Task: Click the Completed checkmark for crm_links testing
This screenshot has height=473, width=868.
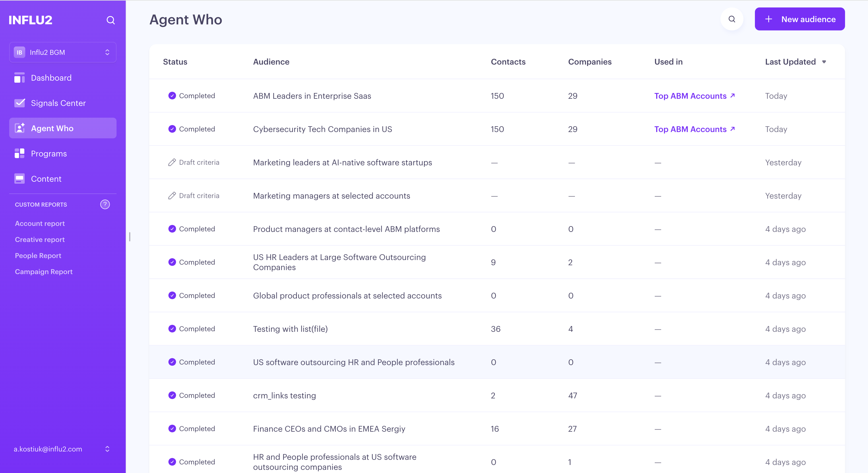Action: click(172, 396)
